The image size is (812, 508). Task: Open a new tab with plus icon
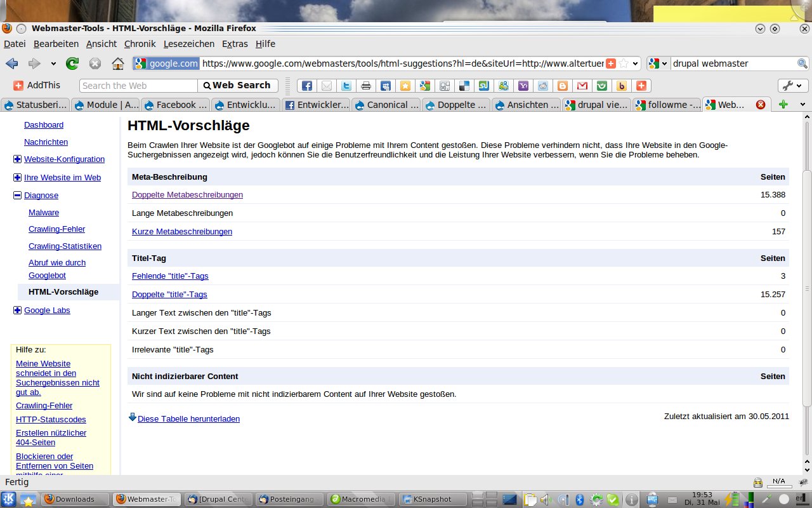tap(783, 105)
